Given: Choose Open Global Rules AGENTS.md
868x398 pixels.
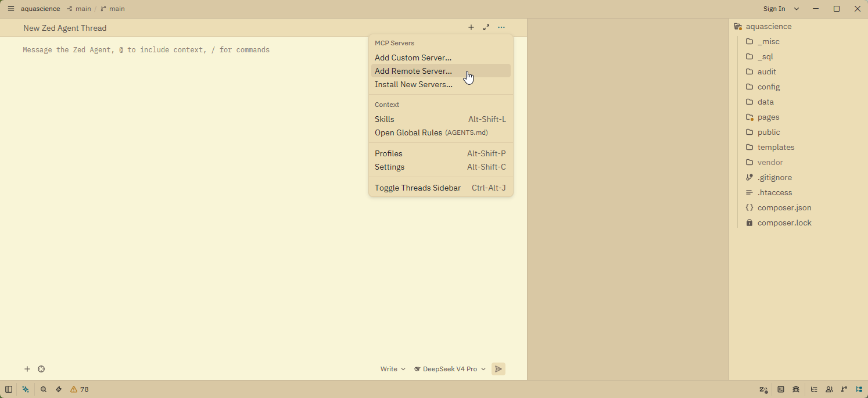Looking at the screenshot, I should pyautogui.click(x=441, y=132).
